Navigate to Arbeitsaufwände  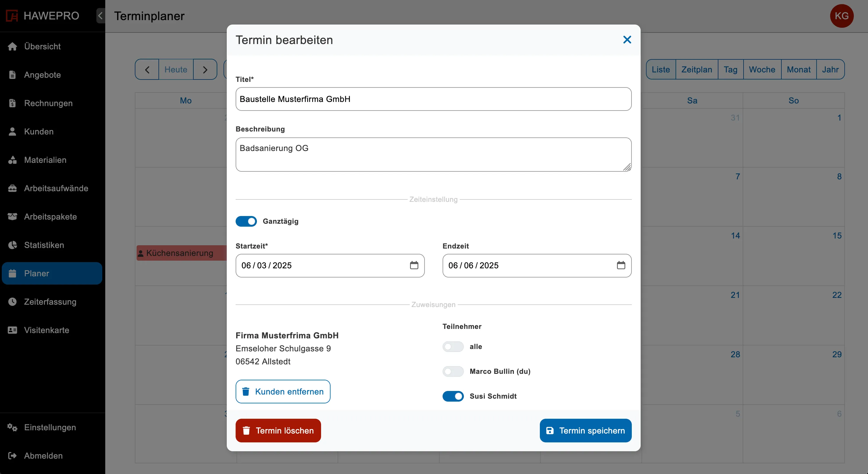[52, 188]
